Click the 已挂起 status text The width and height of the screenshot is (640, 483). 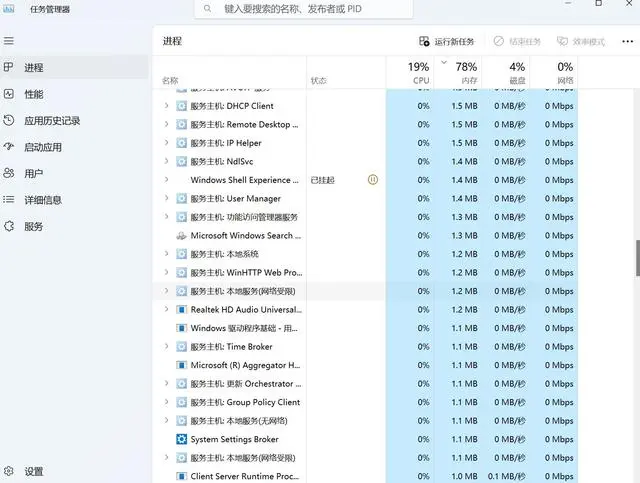[322, 180]
